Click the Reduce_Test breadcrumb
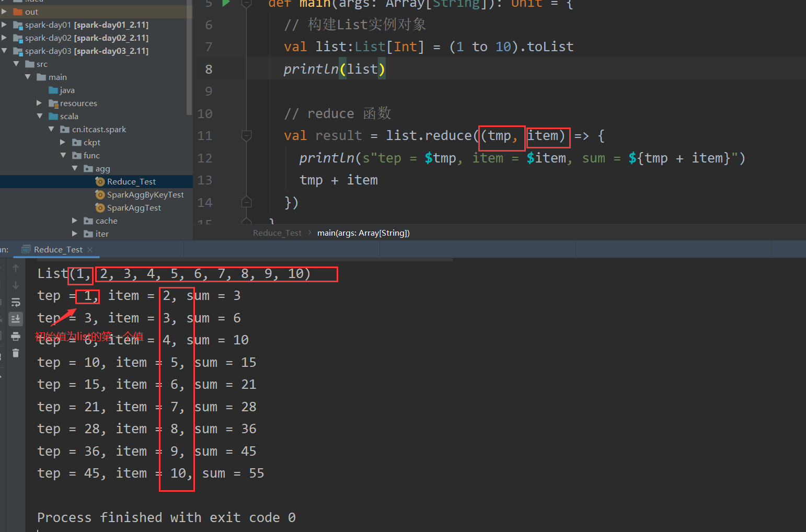 (x=277, y=233)
